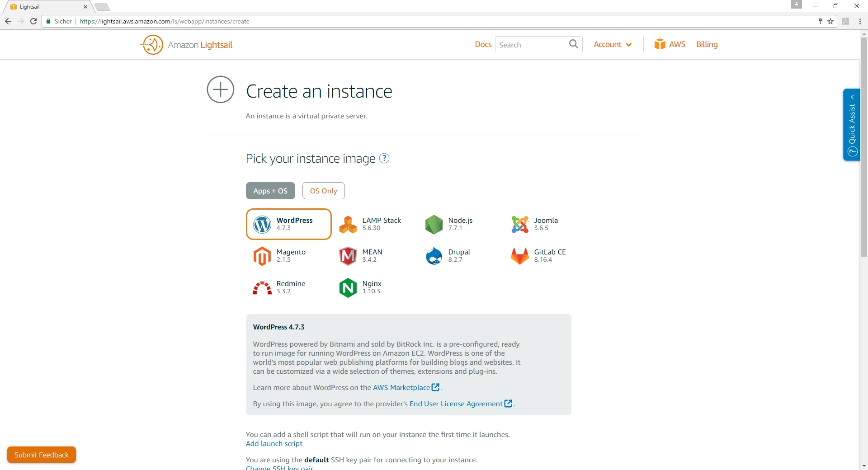Choose the LAMP Stack cubes icon

[x=348, y=224]
